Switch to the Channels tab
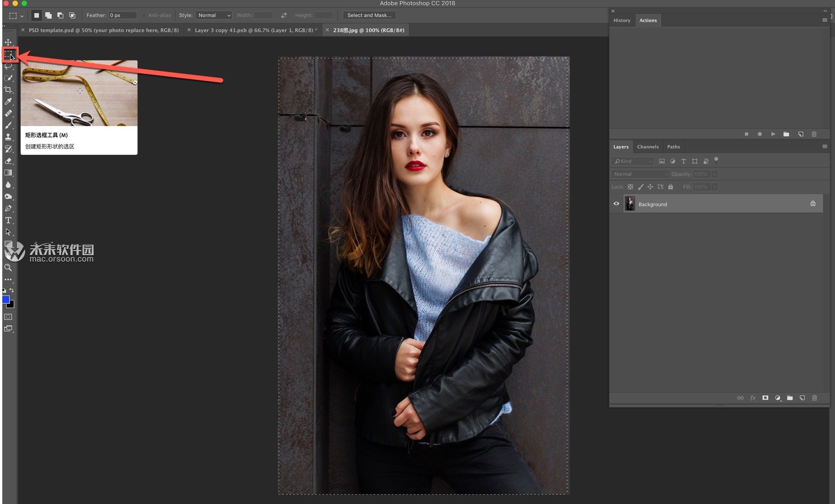Viewport: 835px width, 504px height. pos(647,147)
